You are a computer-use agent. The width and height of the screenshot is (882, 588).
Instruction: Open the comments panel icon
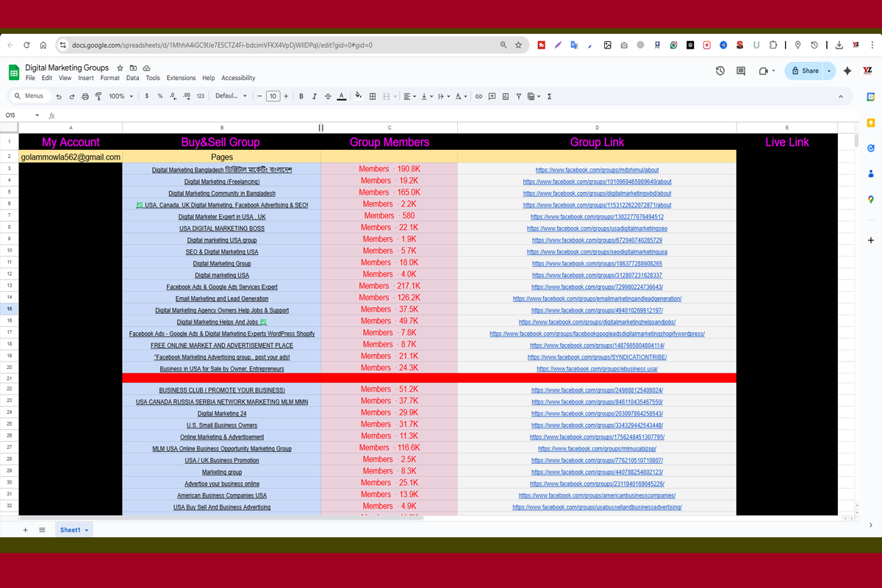tap(741, 71)
